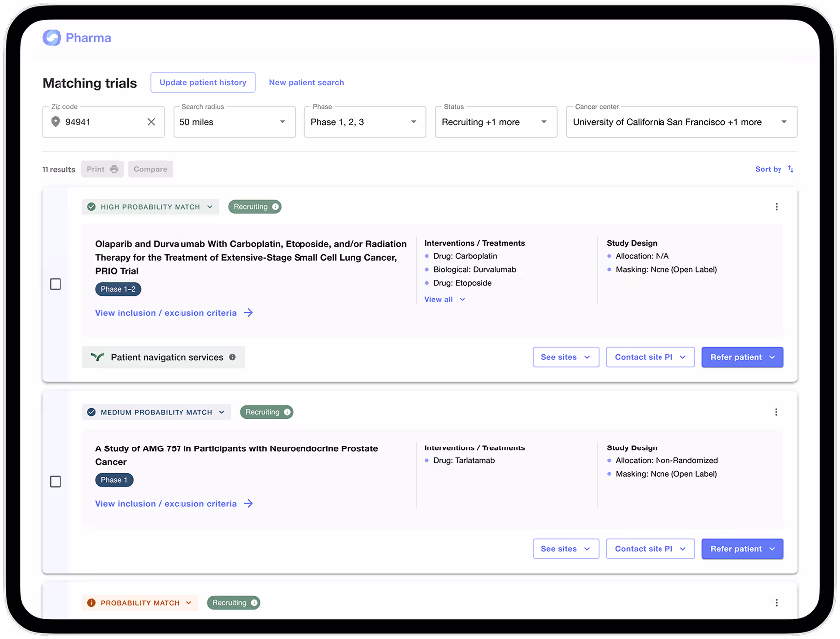Click the Pharma logo icon
The image size is (840, 639).
click(52, 38)
